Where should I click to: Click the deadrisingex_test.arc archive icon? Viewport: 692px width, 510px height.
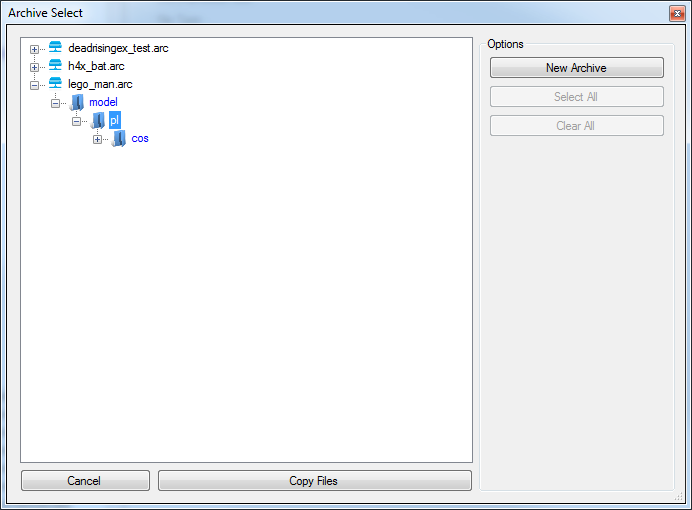pos(55,47)
